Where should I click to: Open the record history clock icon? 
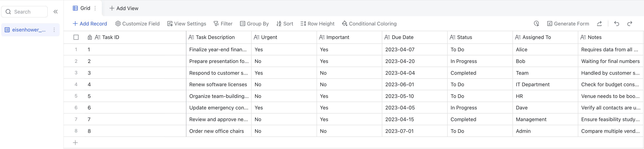coord(536,24)
